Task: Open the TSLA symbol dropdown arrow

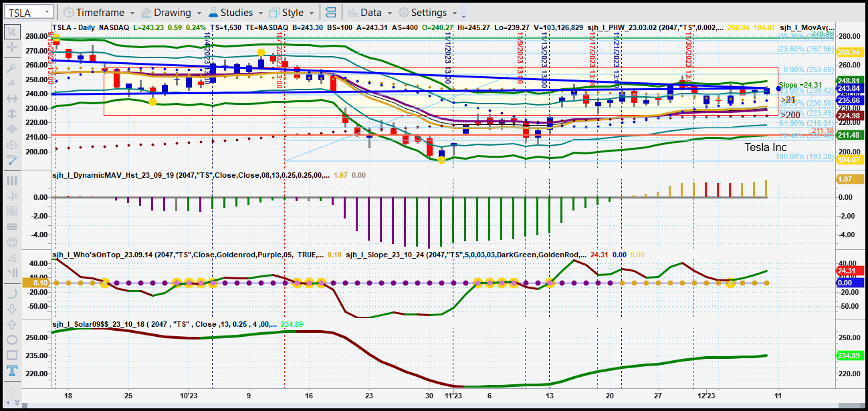Action: click(47, 13)
